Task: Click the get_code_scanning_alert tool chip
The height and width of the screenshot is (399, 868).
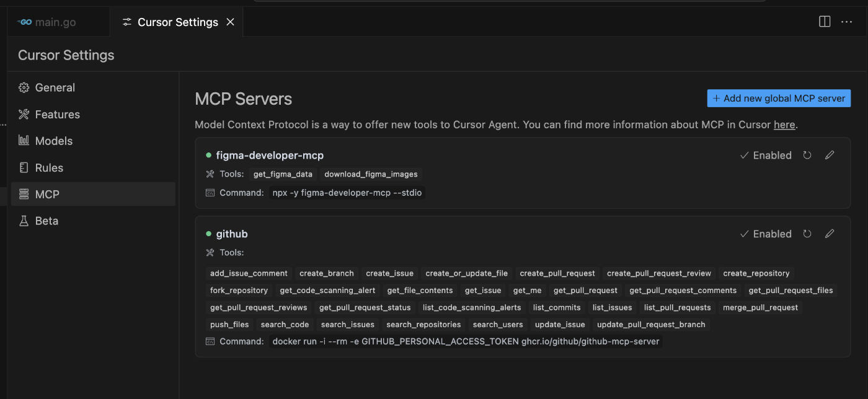Action: [327, 291]
